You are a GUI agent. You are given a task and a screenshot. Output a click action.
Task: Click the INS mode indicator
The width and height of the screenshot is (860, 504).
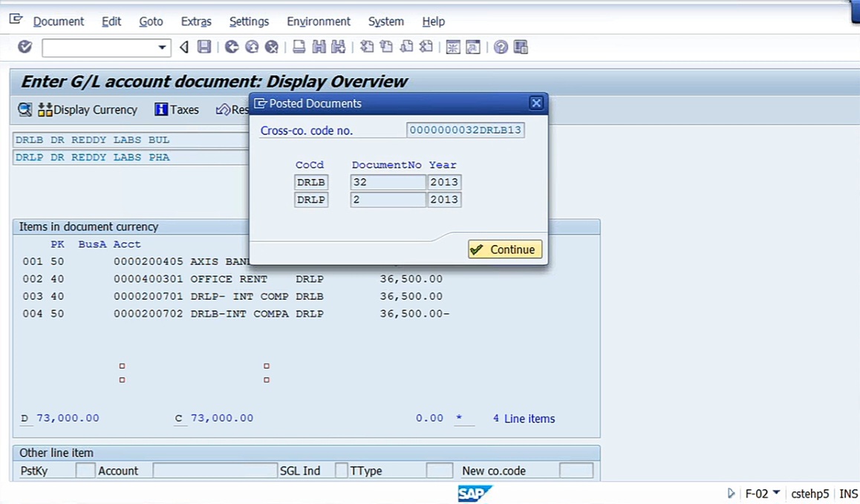[x=848, y=494]
